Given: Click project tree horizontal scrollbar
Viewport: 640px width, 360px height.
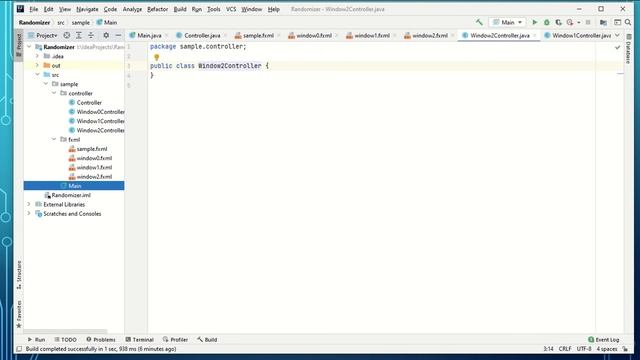Looking at the screenshot, I should 65,331.
